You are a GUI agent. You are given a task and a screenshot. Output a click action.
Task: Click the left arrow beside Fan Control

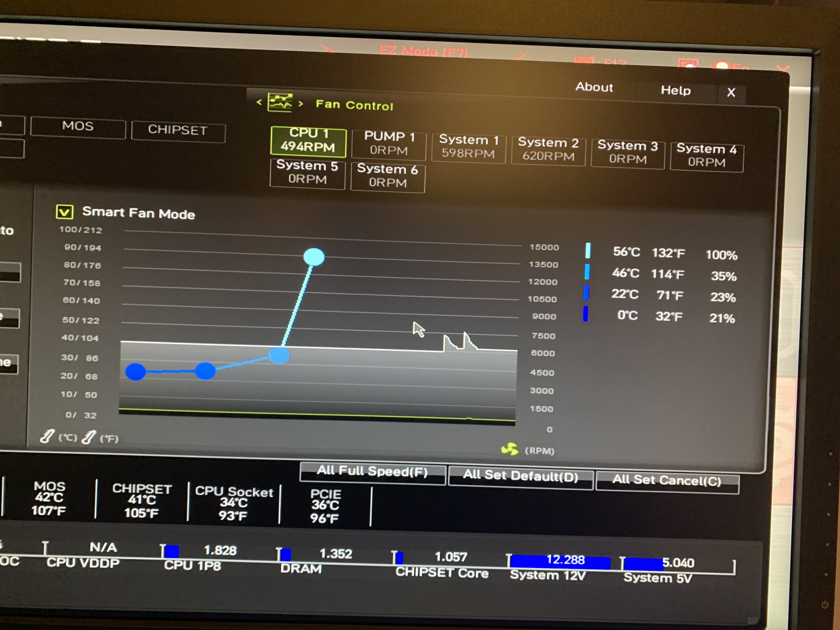coord(259,102)
